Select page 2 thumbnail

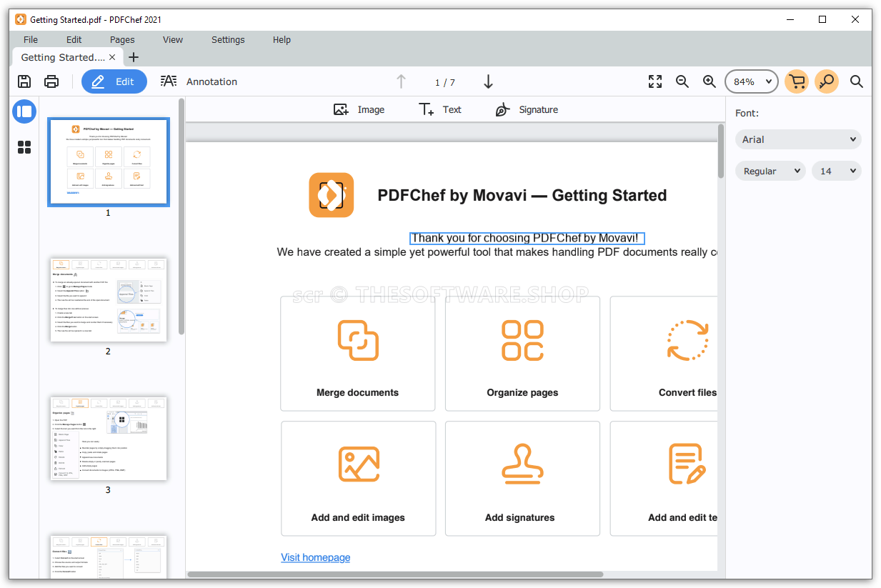(x=109, y=300)
